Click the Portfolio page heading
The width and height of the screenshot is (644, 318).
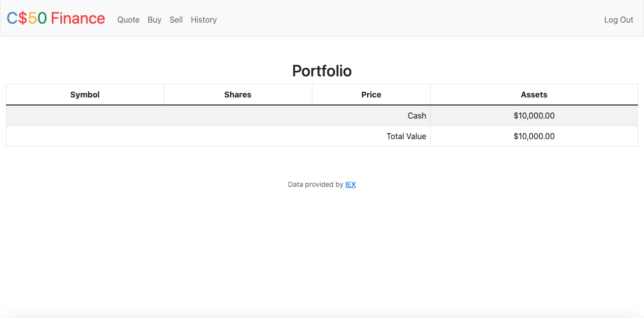tap(322, 71)
